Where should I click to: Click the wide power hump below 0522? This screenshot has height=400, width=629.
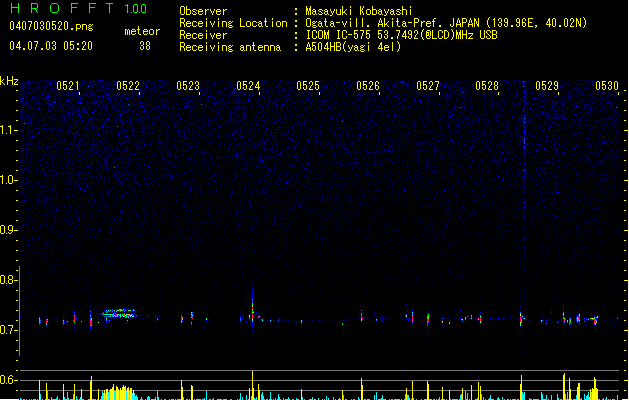click(118, 393)
